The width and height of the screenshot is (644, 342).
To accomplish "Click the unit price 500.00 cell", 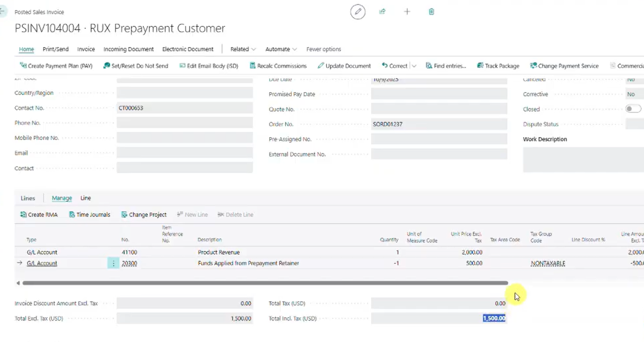I will [474, 263].
